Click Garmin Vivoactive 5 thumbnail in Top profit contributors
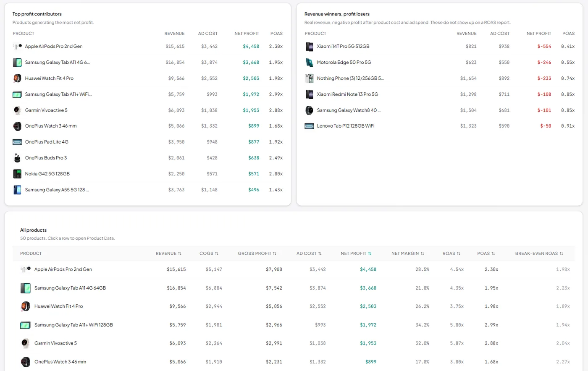 point(17,110)
